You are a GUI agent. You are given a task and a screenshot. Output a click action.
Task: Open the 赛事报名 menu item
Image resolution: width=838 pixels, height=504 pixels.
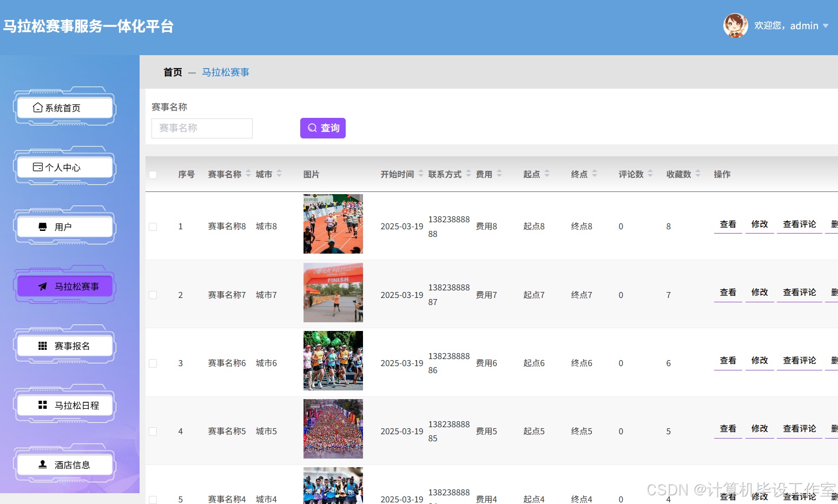pyautogui.click(x=65, y=346)
